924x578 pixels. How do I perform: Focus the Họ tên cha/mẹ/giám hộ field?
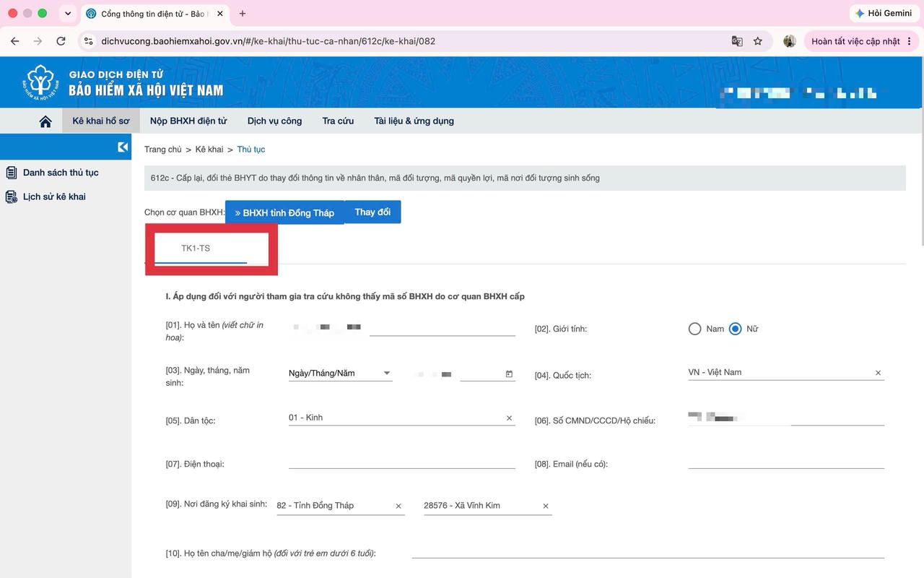pos(648,552)
